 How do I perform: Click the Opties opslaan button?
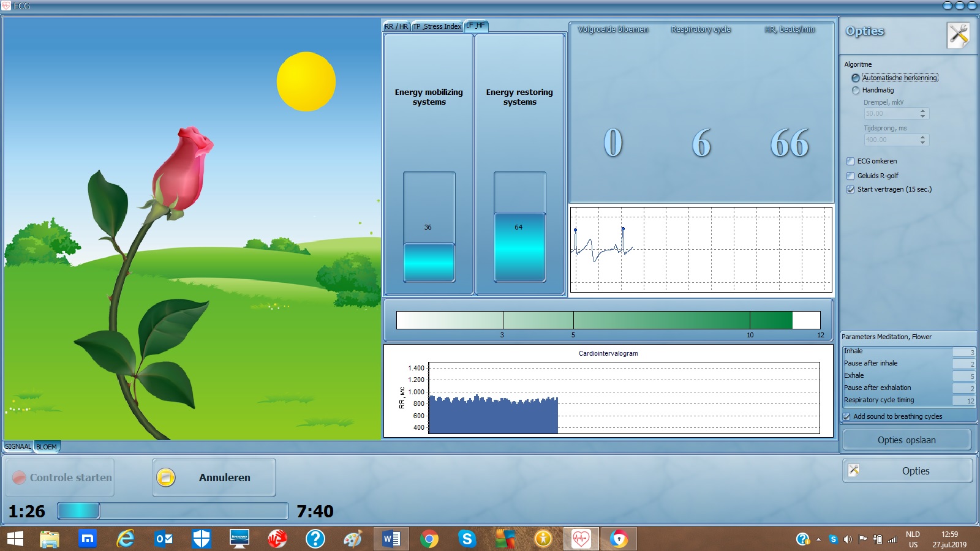click(907, 440)
